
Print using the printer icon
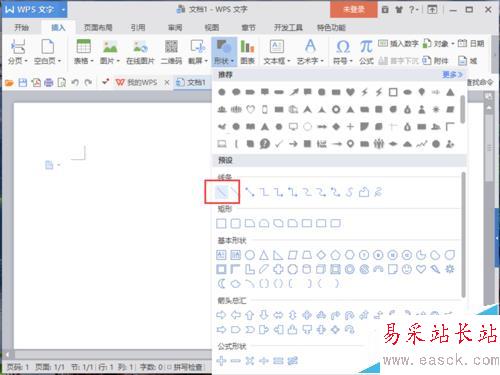coord(49,82)
